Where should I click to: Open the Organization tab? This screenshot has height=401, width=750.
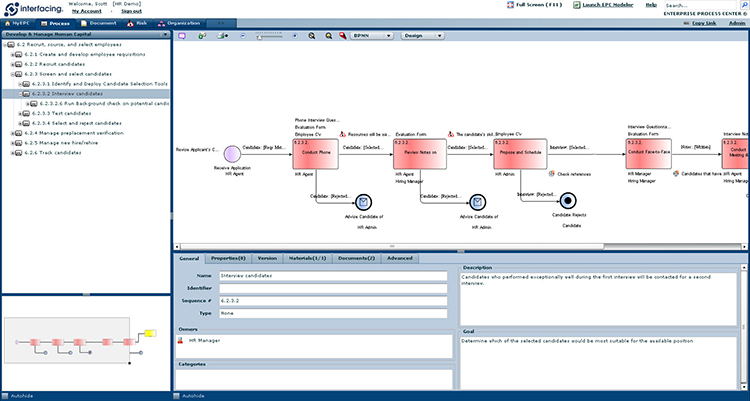pyautogui.click(x=179, y=23)
